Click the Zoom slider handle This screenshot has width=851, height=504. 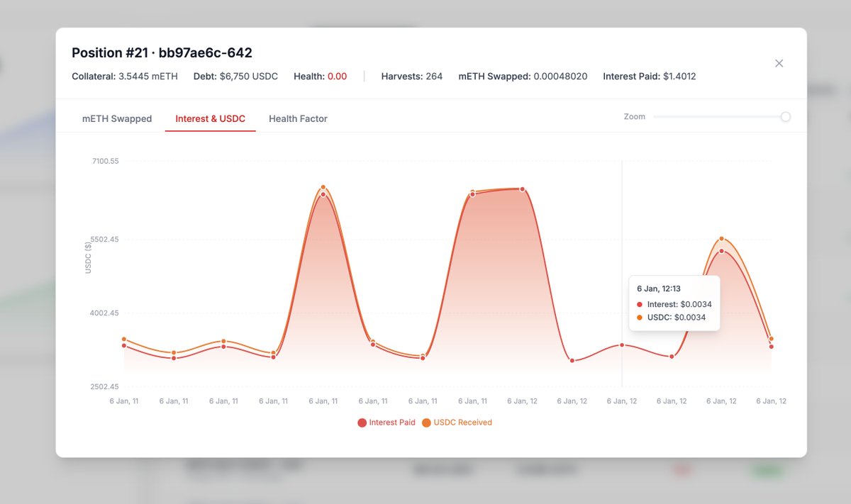tap(785, 117)
